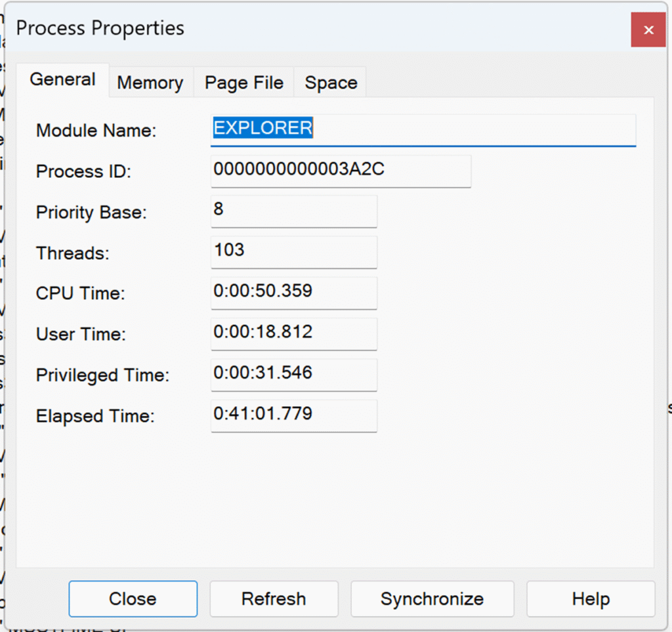Click the General tab

(62, 79)
